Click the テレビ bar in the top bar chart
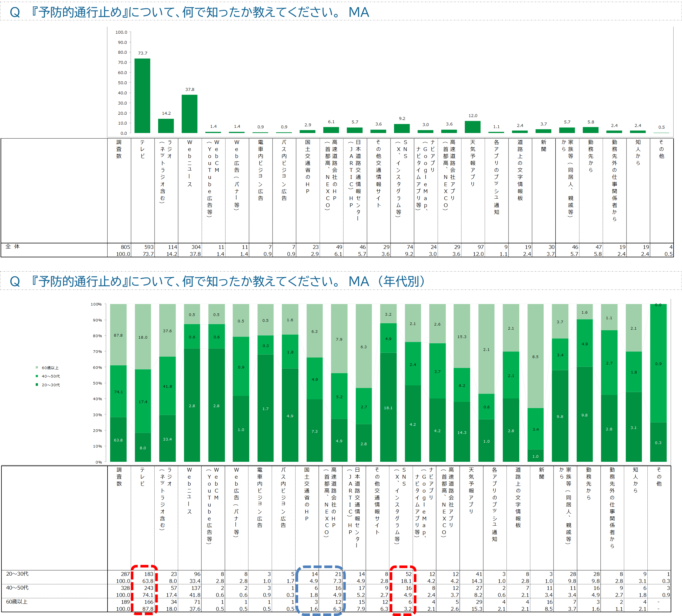The image size is (682, 616). point(142,96)
